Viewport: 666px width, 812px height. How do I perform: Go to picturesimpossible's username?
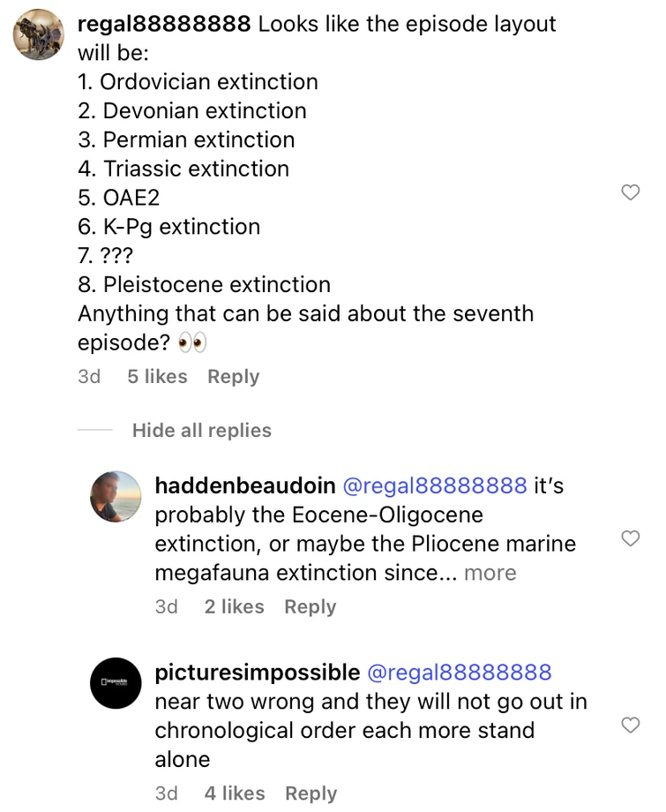pyautogui.click(x=257, y=673)
